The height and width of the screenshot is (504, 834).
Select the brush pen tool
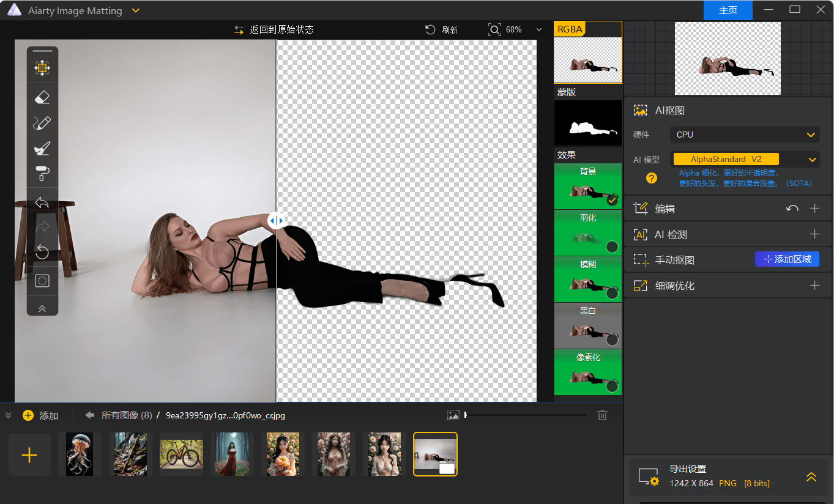click(x=42, y=123)
